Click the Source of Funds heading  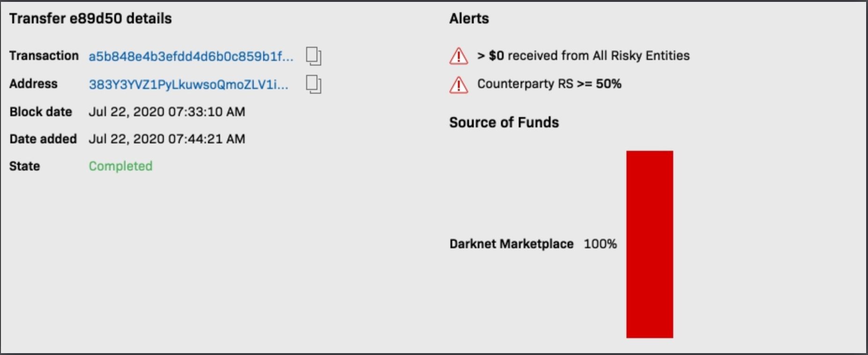tap(504, 123)
